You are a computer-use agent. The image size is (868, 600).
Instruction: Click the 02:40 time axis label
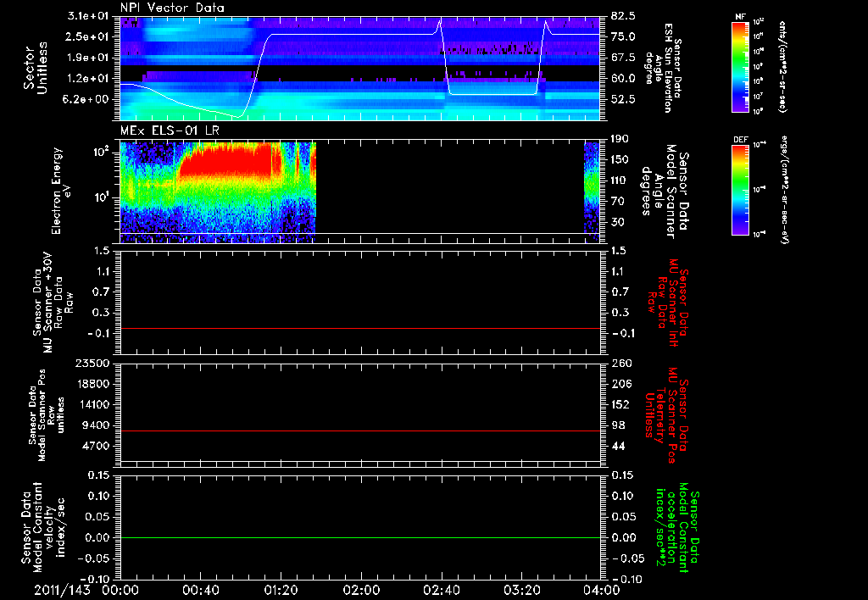pyautogui.click(x=441, y=590)
